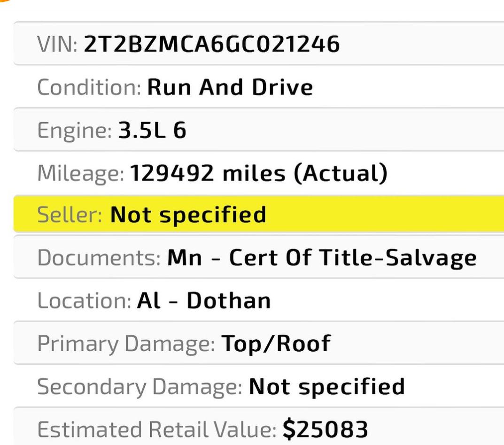Click the yellow highlighted Seller row
Image resolution: width=504 pixels, height=445 pixels.
tap(258, 214)
